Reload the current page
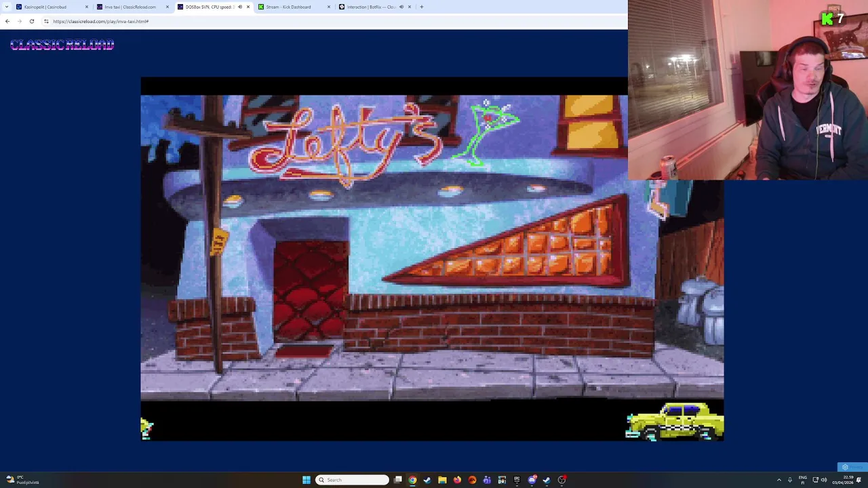This screenshot has height=488, width=868. (x=31, y=21)
